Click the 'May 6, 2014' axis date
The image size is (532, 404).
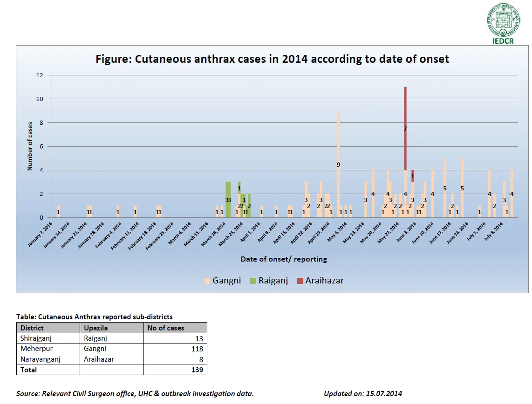tap(338, 232)
